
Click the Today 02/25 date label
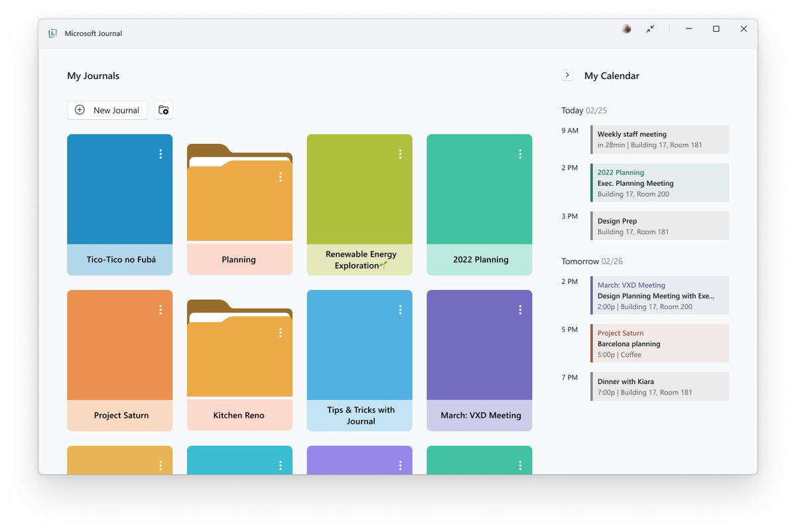(x=584, y=111)
